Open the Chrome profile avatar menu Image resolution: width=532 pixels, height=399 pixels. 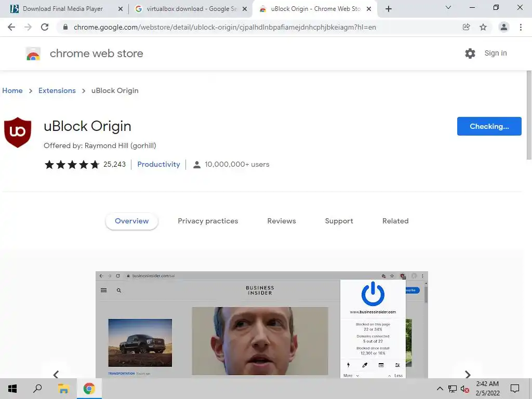(x=504, y=27)
